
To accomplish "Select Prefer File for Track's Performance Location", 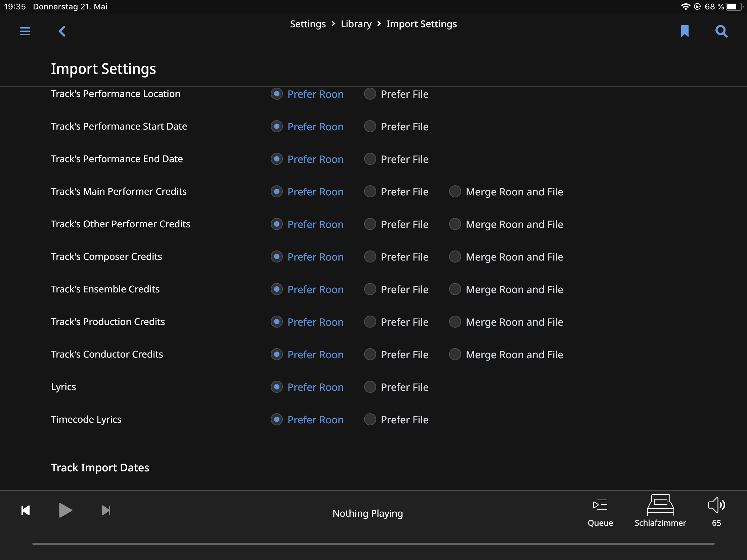I will 396,94.
